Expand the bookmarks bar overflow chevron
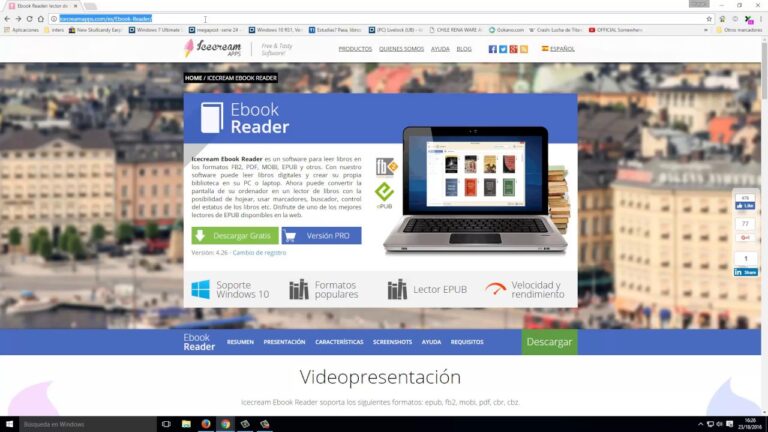The height and width of the screenshot is (432, 768). [x=706, y=30]
